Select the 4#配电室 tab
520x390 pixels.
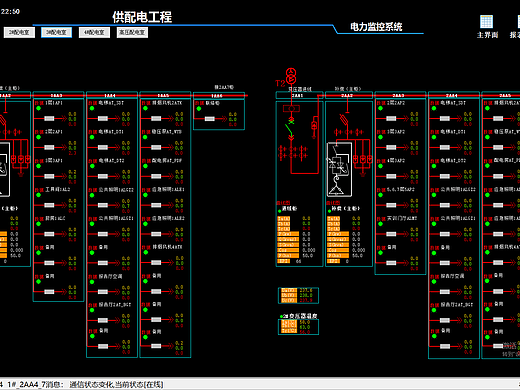click(x=94, y=32)
